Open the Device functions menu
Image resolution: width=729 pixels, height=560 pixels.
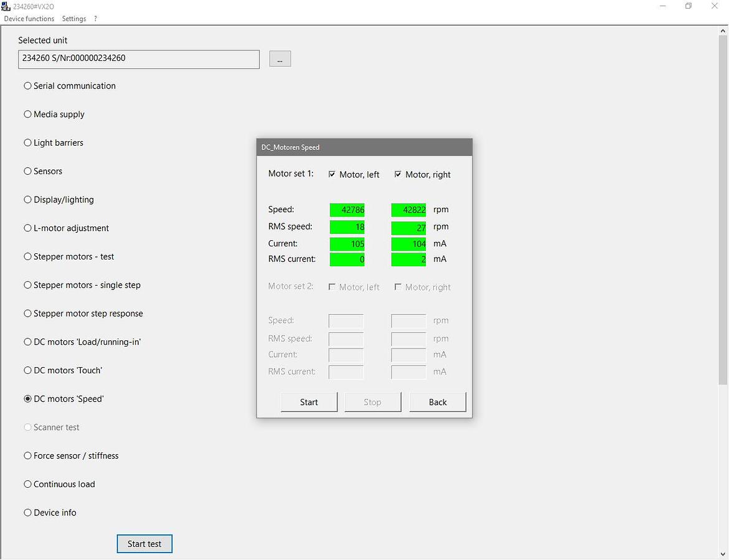pyautogui.click(x=29, y=19)
